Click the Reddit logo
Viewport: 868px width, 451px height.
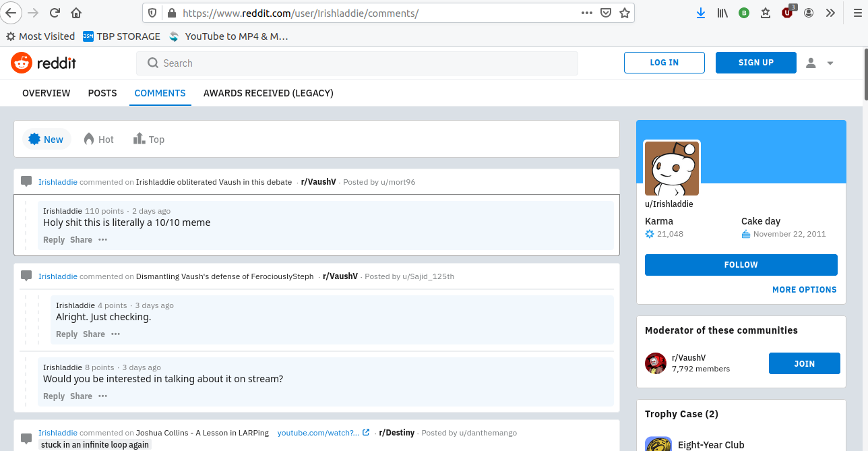(43, 63)
